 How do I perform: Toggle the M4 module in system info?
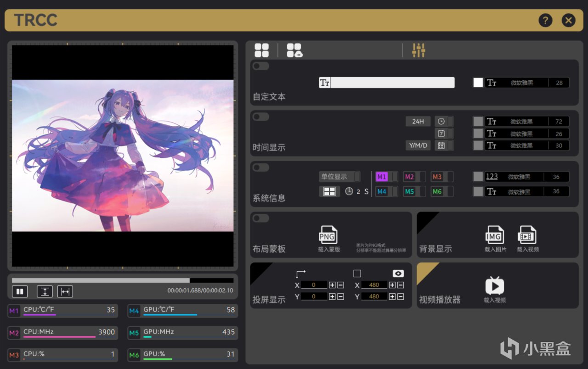coord(387,191)
